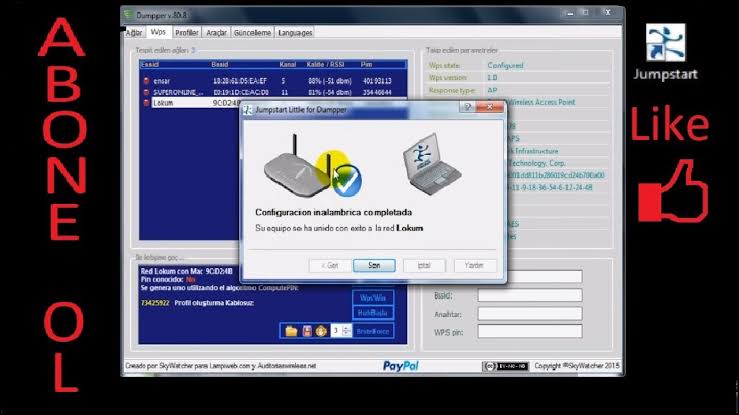
Task: Click the BruteForce button
Action: point(373,331)
